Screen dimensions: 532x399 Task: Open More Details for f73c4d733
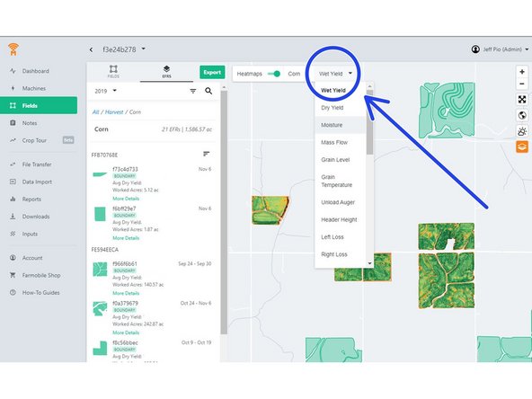[x=126, y=199]
